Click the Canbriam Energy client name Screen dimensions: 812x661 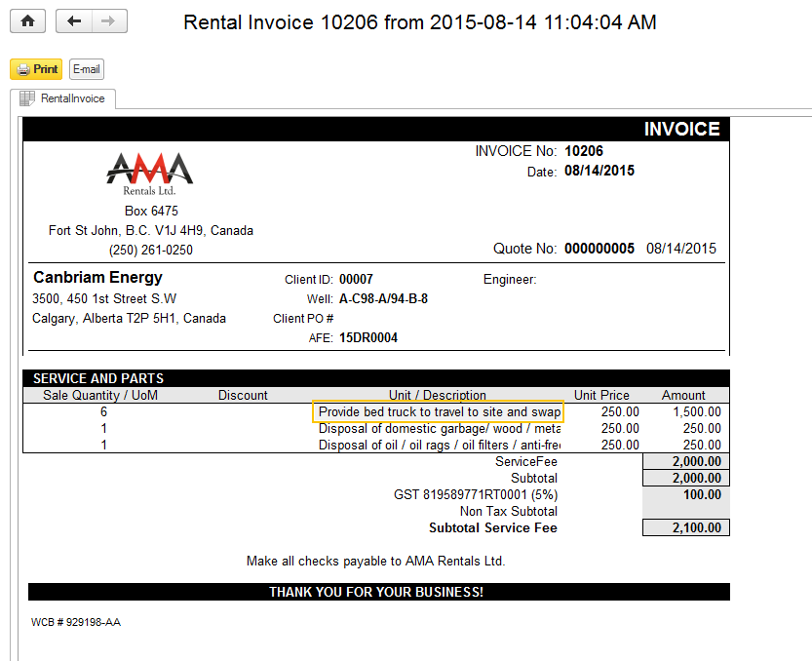point(97,277)
